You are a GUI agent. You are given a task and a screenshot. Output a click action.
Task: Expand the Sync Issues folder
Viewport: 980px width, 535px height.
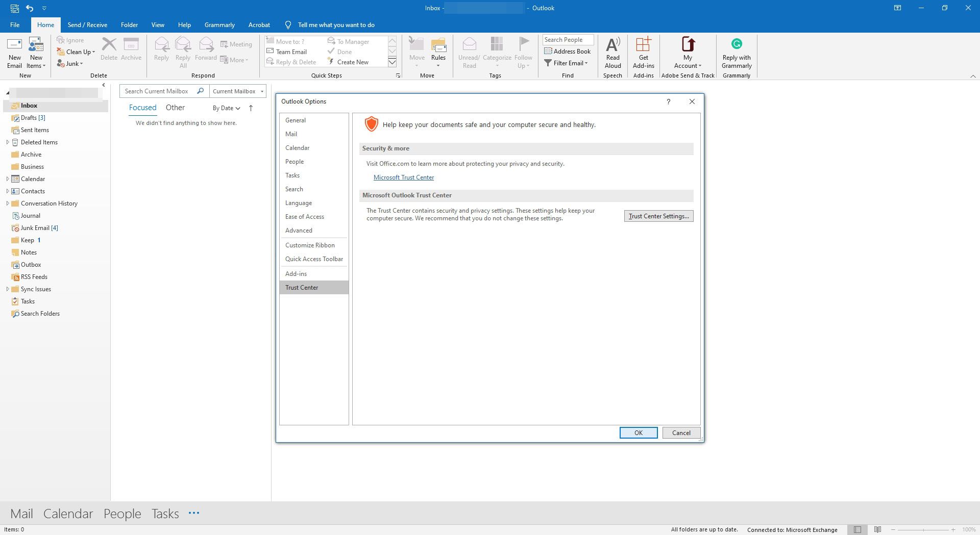[x=8, y=289]
